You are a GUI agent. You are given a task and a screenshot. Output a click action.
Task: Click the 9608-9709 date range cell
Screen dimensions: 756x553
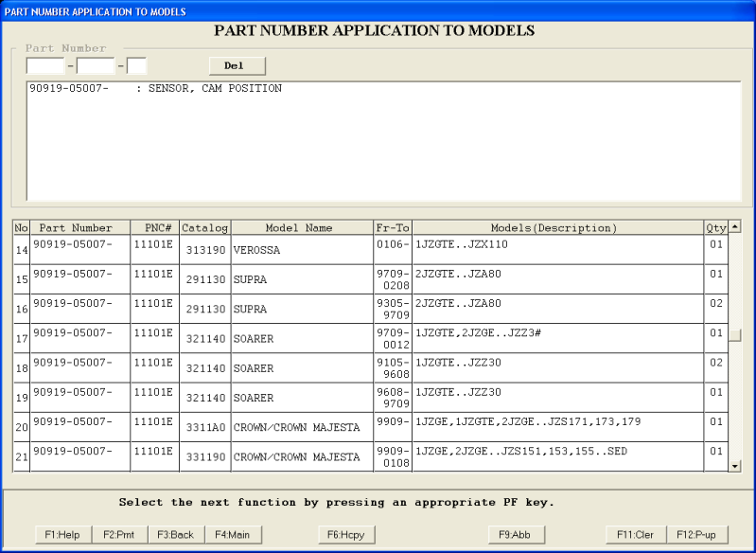click(393, 398)
